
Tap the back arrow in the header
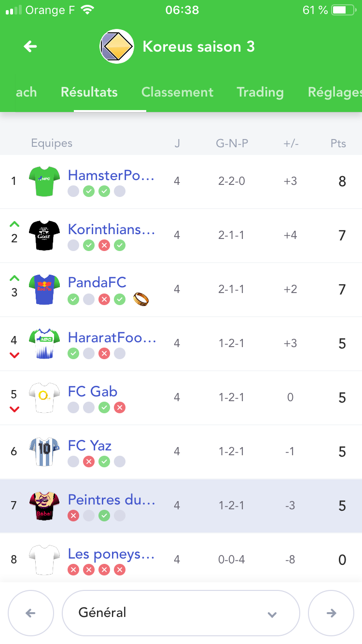pyautogui.click(x=30, y=46)
